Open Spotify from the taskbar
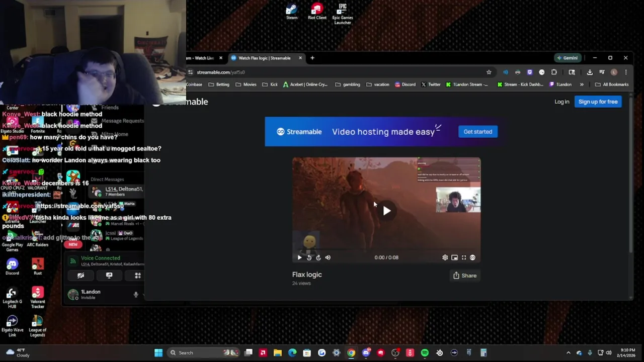The image size is (644, 362). [x=425, y=352]
